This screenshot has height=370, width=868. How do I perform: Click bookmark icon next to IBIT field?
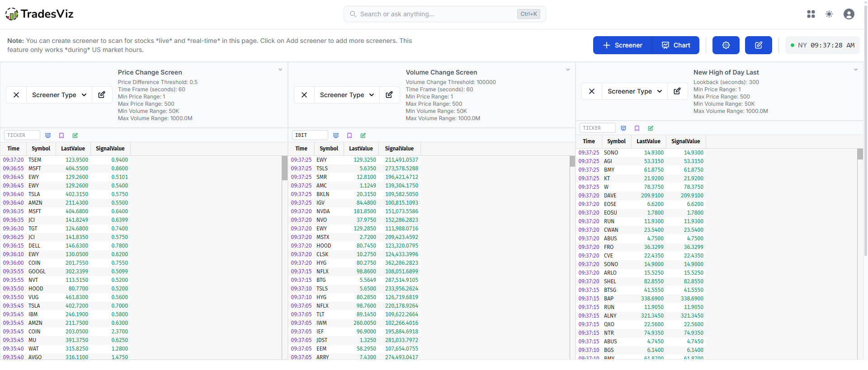tap(349, 136)
